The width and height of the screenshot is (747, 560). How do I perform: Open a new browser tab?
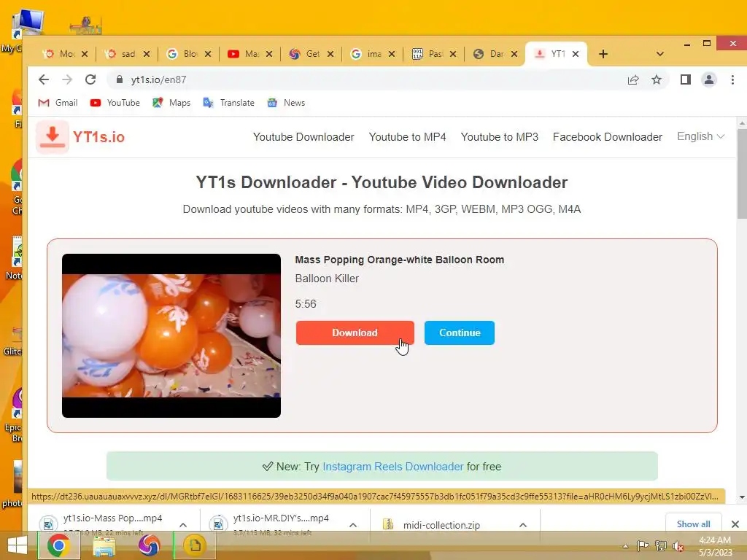[603, 54]
